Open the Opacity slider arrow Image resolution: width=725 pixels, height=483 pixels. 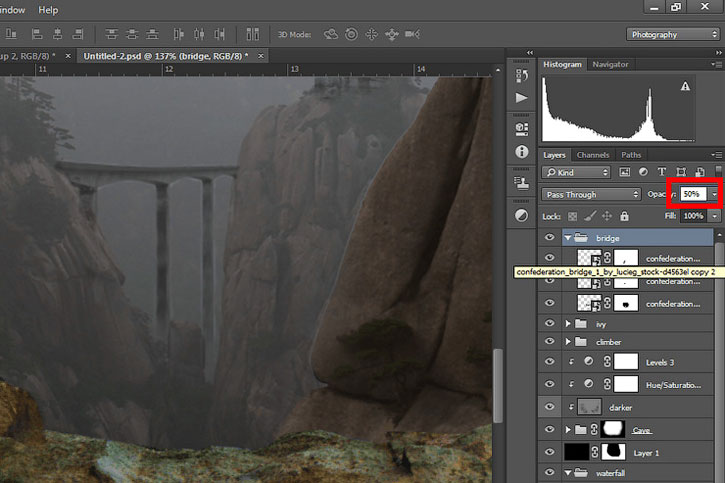pyautogui.click(x=714, y=195)
